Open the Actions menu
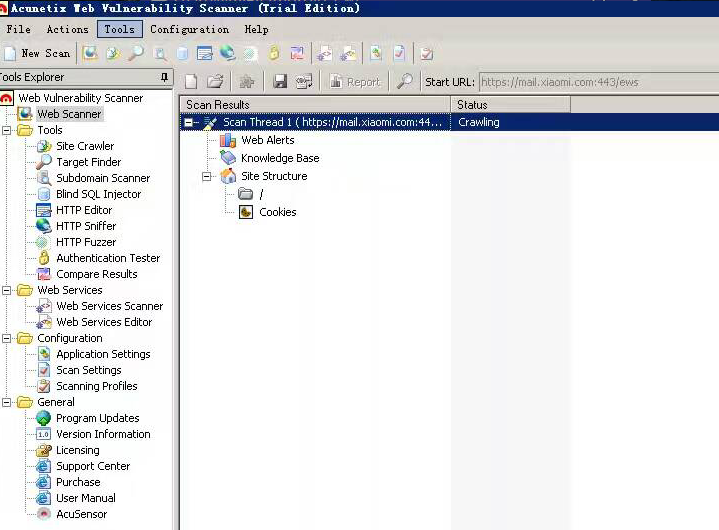 click(x=67, y=29)
